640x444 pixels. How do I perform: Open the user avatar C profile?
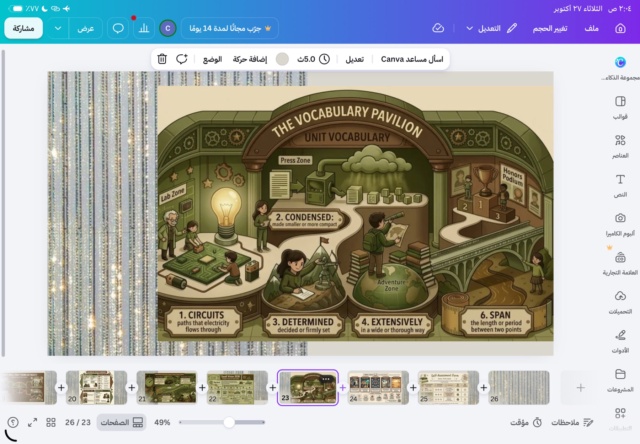[167, 28]
